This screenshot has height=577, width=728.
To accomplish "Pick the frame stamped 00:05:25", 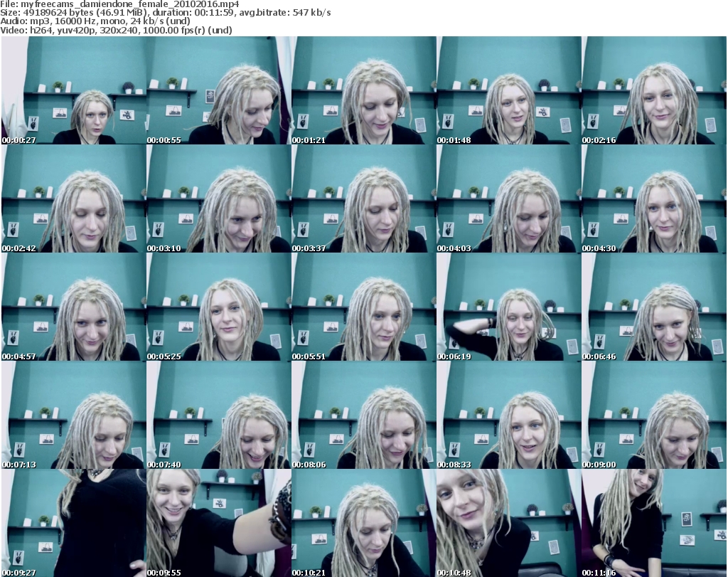I will [219, 307].
